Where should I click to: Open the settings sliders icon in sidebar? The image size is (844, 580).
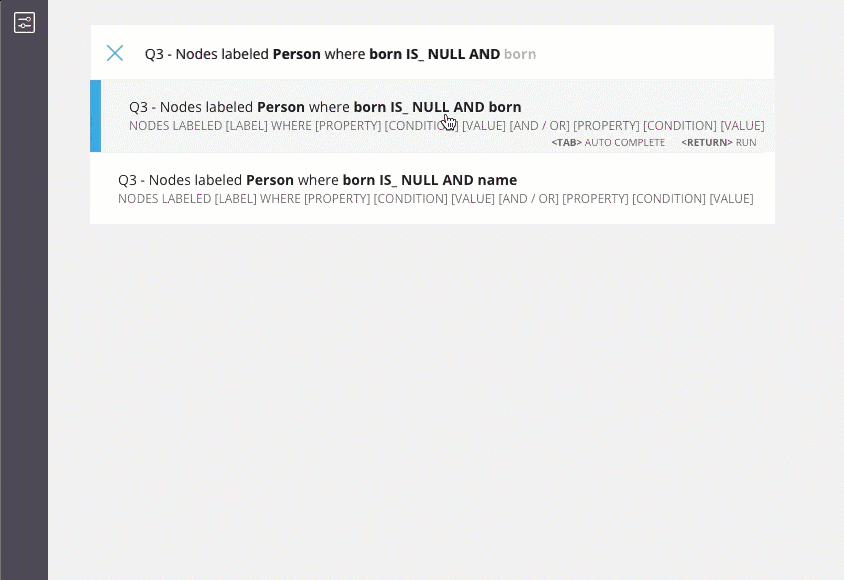point(24,23)
